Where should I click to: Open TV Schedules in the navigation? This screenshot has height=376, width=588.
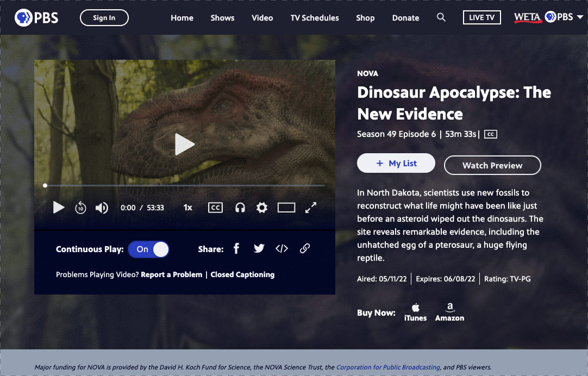(x=315, y=17)
